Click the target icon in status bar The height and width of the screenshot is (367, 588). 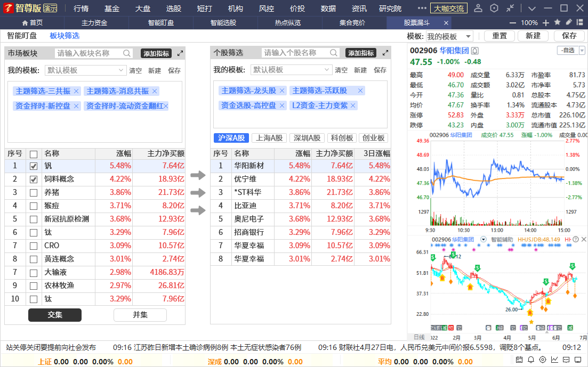pos(543,360)
